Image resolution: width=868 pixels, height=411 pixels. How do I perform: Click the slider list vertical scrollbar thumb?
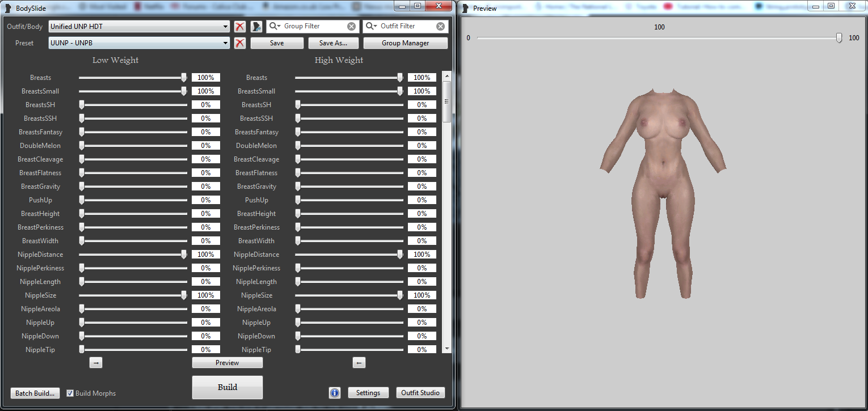coord(446,101)
